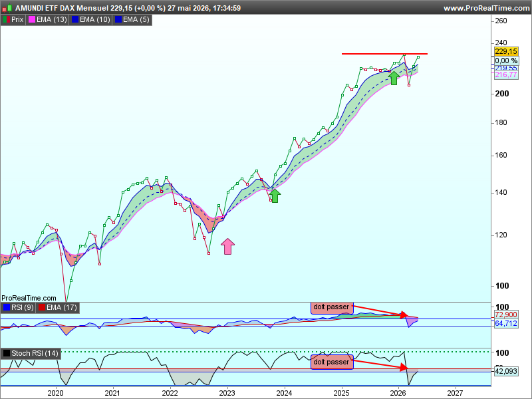
Task: Open the EMA (13) indicator label
Action: [x=52, y=20]
